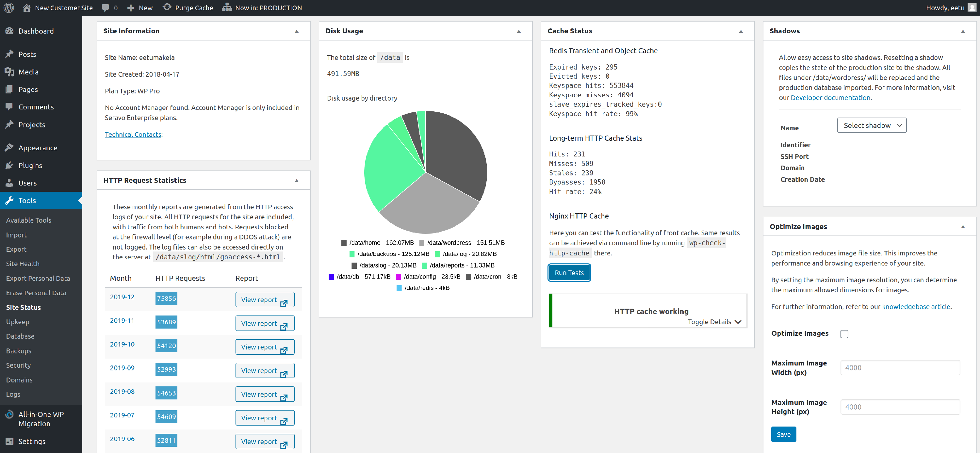Click the Users person icon
This screenshot has width=980, height=453.
click(9, 183)
